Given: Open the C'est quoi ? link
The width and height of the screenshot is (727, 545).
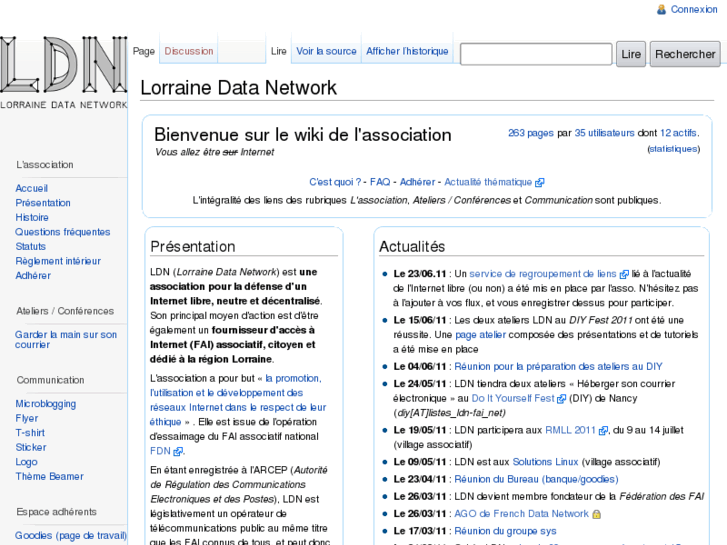Looking at the screenshot, I should point(335,182).
